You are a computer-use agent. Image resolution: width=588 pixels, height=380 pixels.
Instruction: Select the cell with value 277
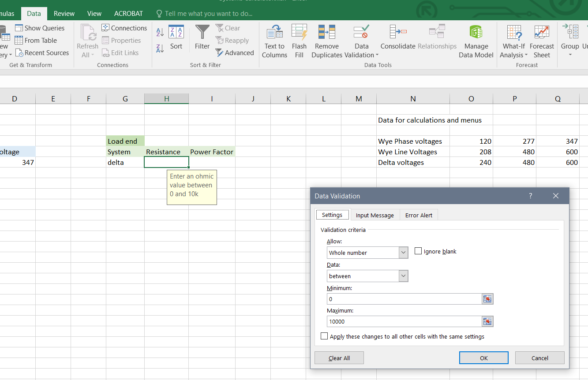coord(515,141)
